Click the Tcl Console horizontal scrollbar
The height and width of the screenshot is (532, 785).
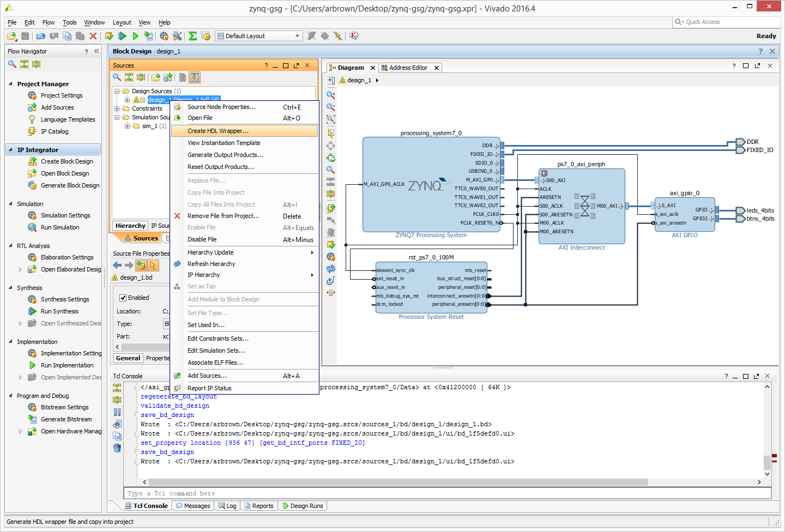[398, 482]
